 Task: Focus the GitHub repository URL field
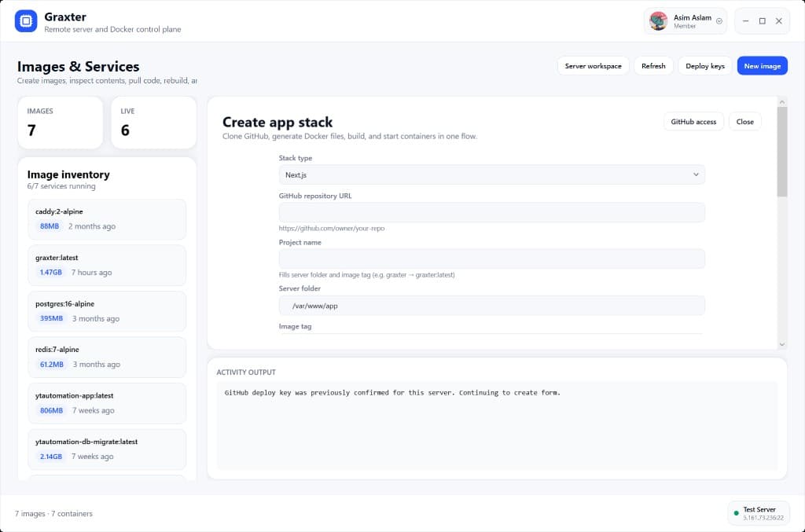pos(491,212)
